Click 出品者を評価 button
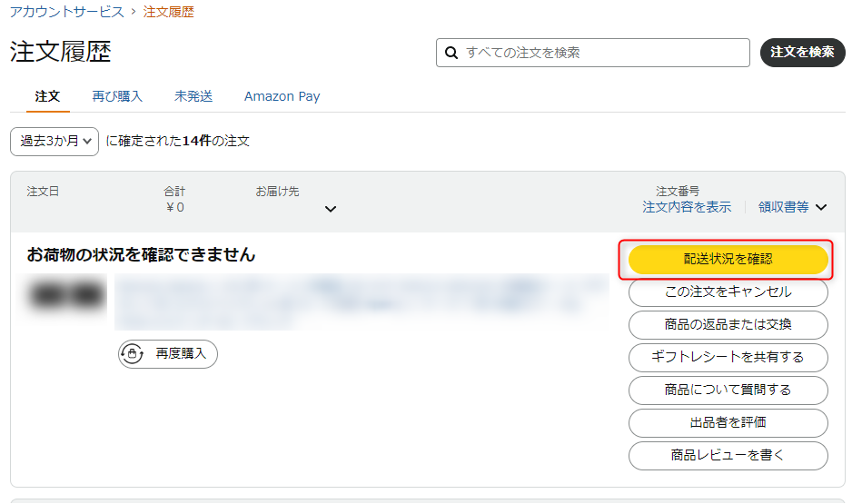The width and height of the screenshot is (852, 504). tap(728, 422)
